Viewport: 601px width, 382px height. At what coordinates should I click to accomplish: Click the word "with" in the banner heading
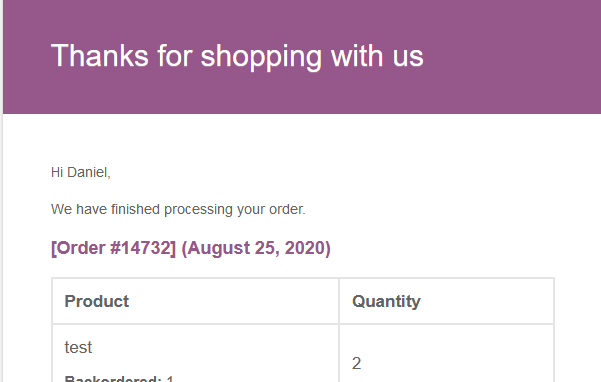pos(357,56)
